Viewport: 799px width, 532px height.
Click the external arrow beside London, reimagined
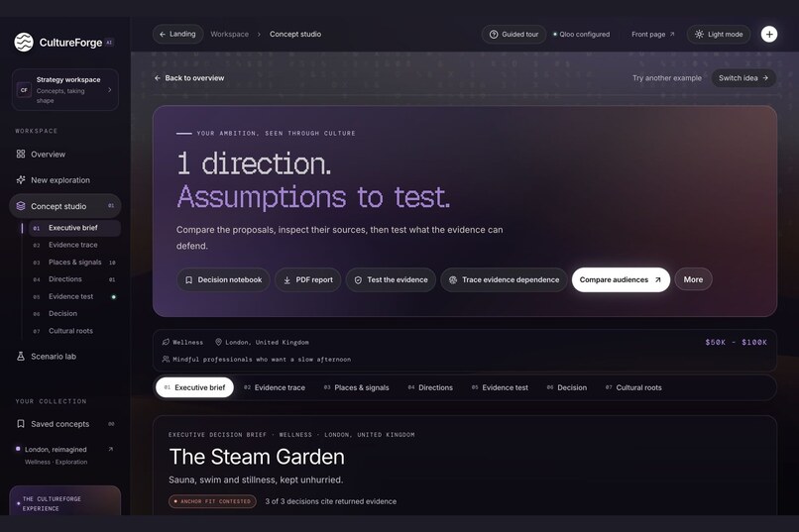point(111,449)
